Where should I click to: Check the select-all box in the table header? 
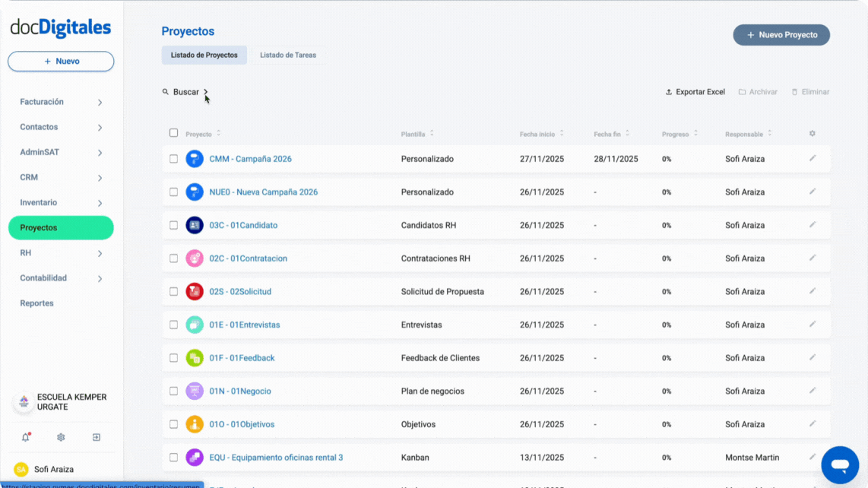point(173,132)
